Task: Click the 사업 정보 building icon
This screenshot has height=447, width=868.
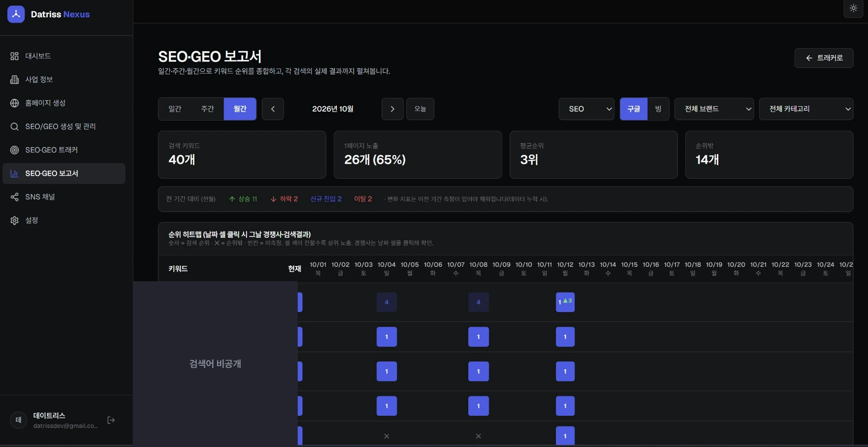Action: click(14, 79)
